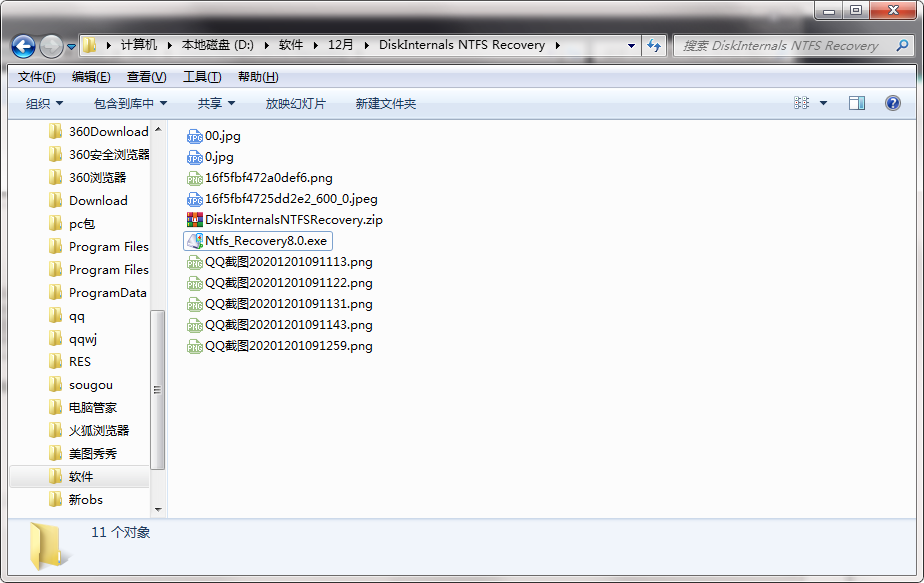
Task: Click scroll-up arrow of folder tree
Action: point(157,129)
